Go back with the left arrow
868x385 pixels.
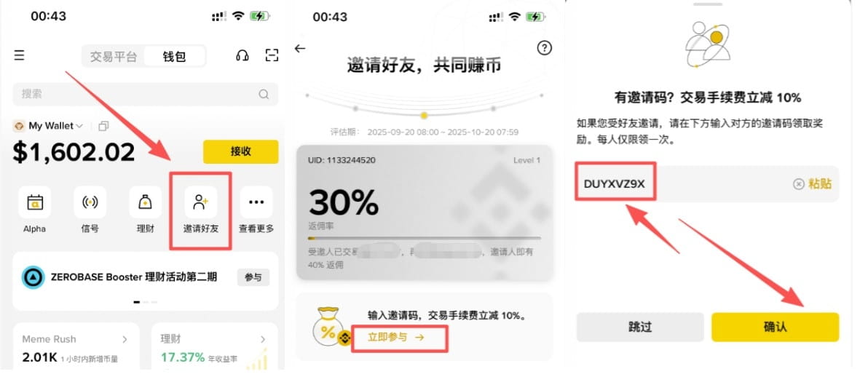(x=300, y=49)
